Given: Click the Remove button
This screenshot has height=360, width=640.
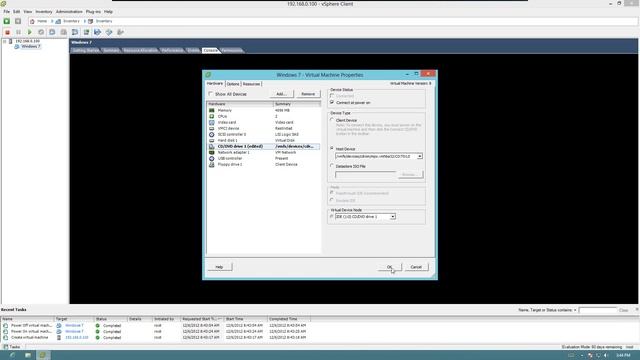Looking at the screenshot, I should pyautogui.click(x=308, y=94).
